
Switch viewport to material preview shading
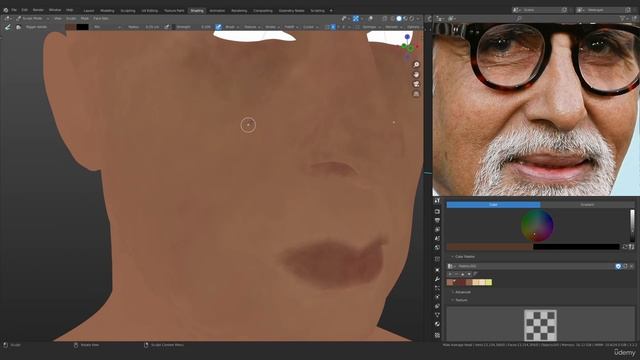[x=405, y=18]
